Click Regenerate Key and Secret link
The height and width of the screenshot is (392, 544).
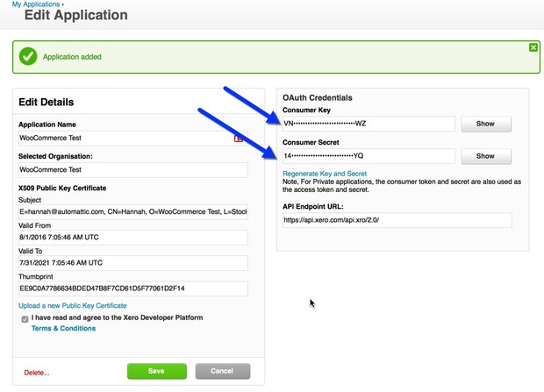coord(325,174)
